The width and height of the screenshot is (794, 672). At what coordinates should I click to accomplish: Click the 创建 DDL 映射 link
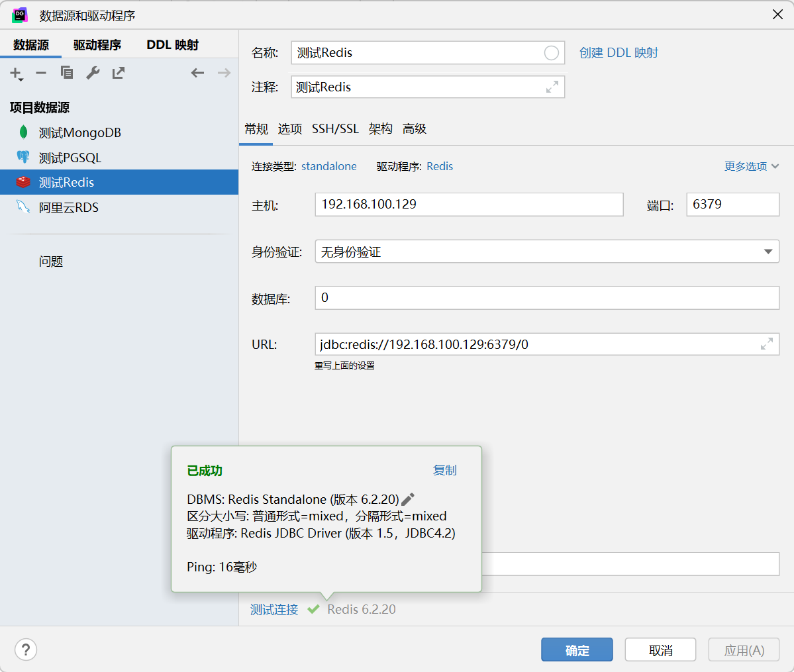(x=619, y=53)
